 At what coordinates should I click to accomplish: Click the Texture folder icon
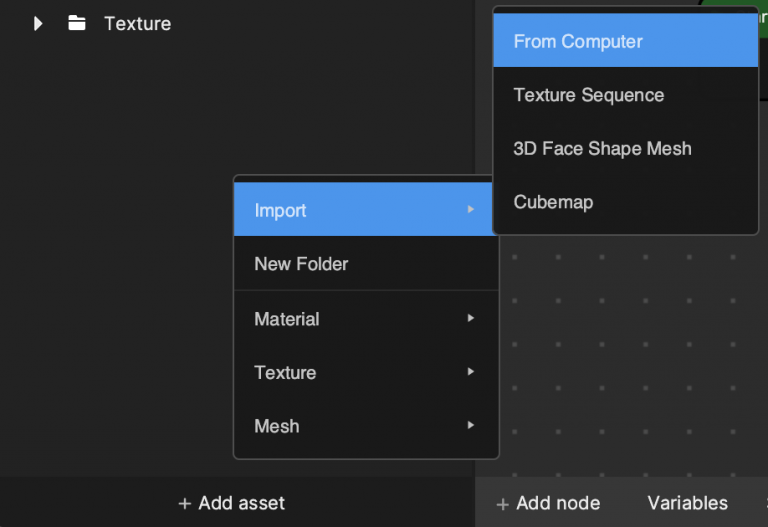pyautogui.click(x=77, y=23)
